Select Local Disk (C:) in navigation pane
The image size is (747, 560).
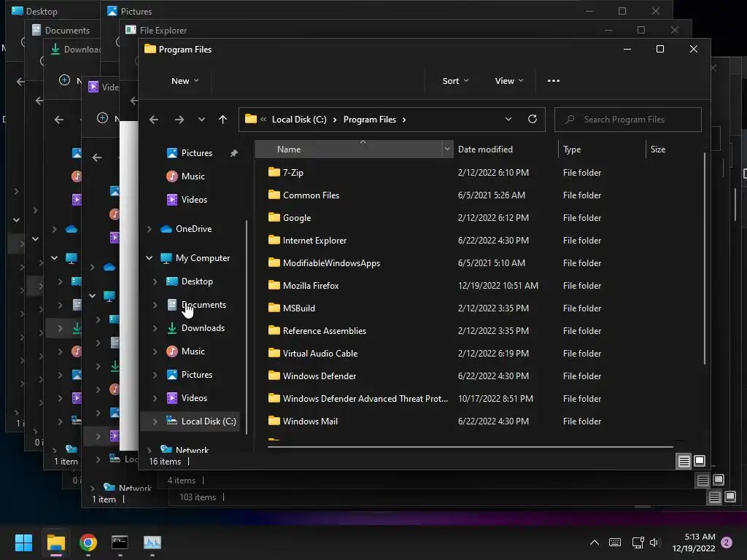(209, 421)
